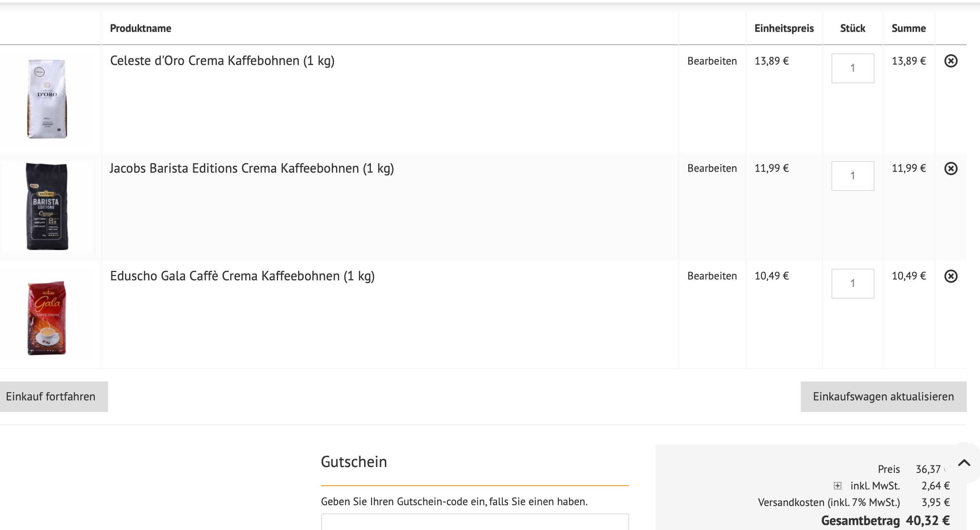Focus quantity field for Jacobs Barista
Image resolution: width=980 pixels, height=530 pixels.
(x=853, y=176)
